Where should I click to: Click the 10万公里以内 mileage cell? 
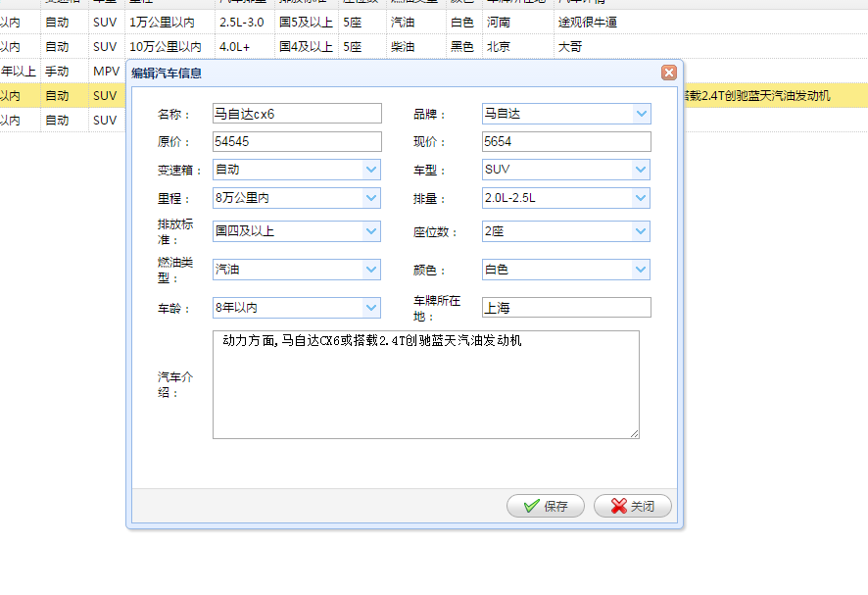(166, 46)
